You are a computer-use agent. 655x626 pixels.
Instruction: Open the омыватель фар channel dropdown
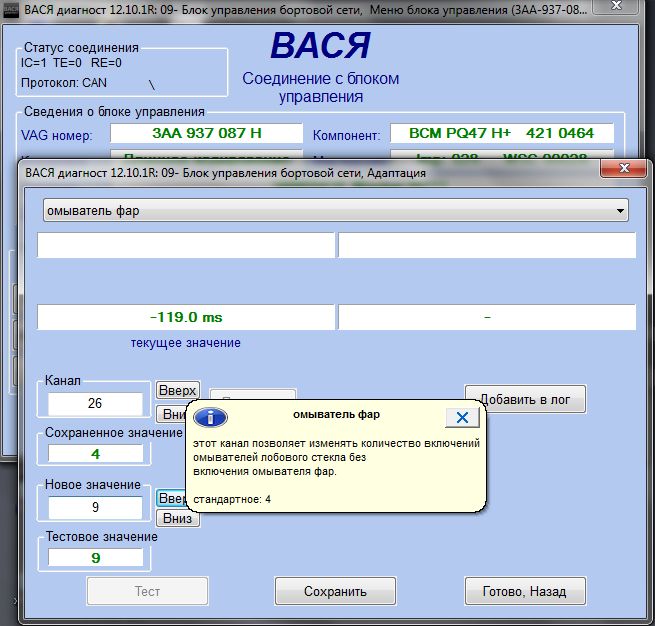pyautogui.click(x=335, y=210)
